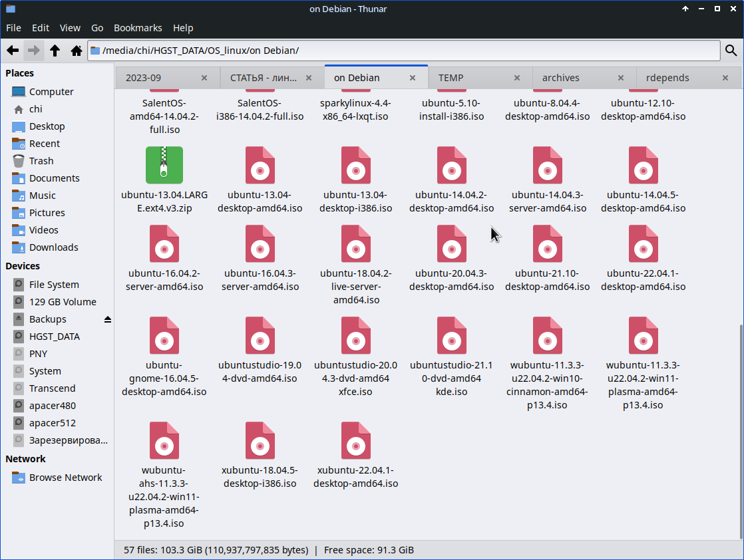Open the Go menu
Viewport: 744px width, 560px height.
tap(96, 28)
